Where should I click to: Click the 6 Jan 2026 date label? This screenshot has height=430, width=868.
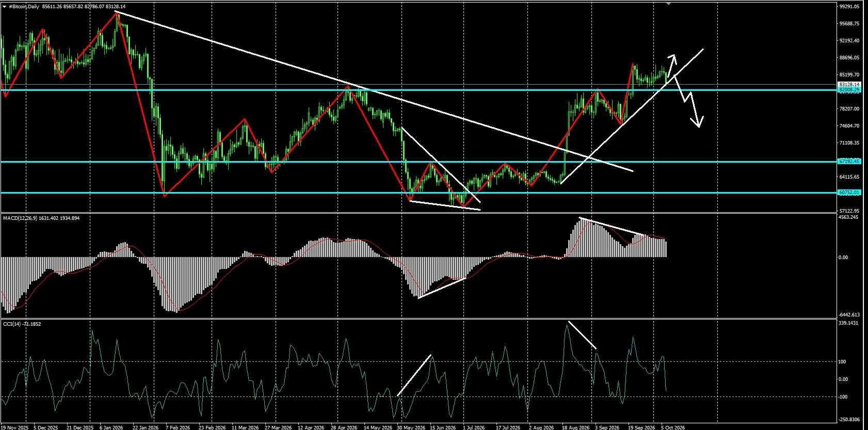(111, 427)
